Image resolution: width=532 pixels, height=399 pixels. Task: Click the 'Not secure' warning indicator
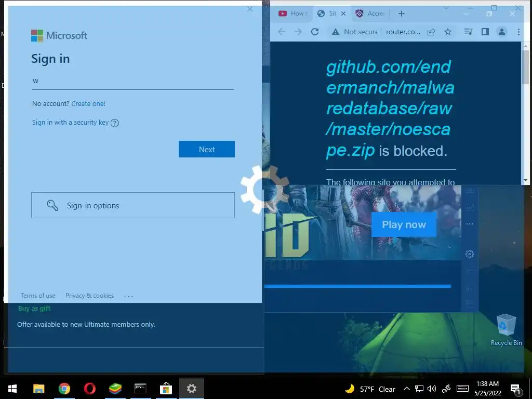[x=354, y=32]
